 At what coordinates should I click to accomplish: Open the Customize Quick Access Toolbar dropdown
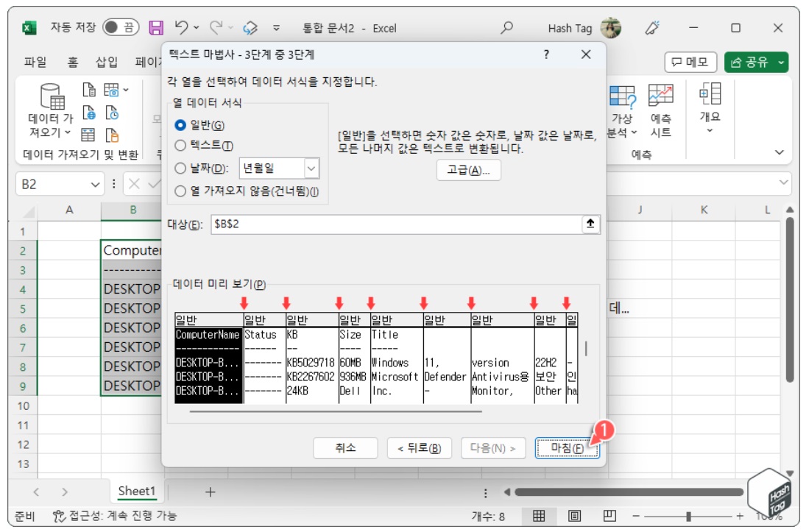276,28
